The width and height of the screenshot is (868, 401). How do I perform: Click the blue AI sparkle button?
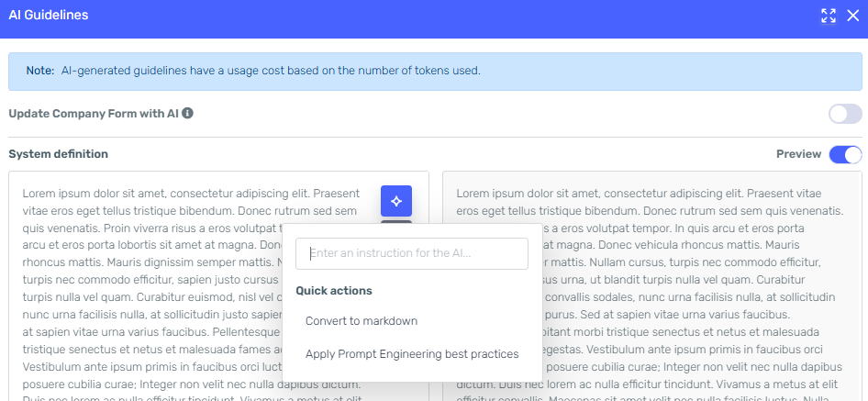[396, 201]
